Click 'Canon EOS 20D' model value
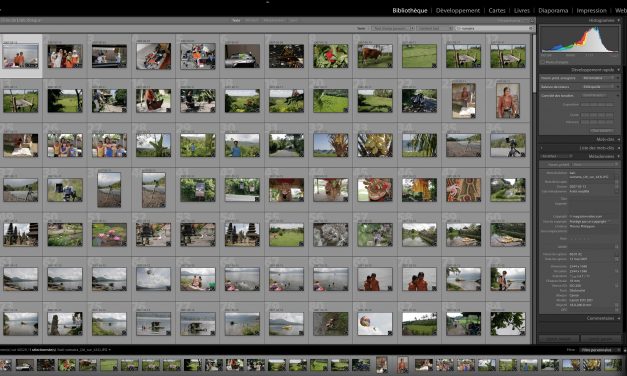 [581, 300]
